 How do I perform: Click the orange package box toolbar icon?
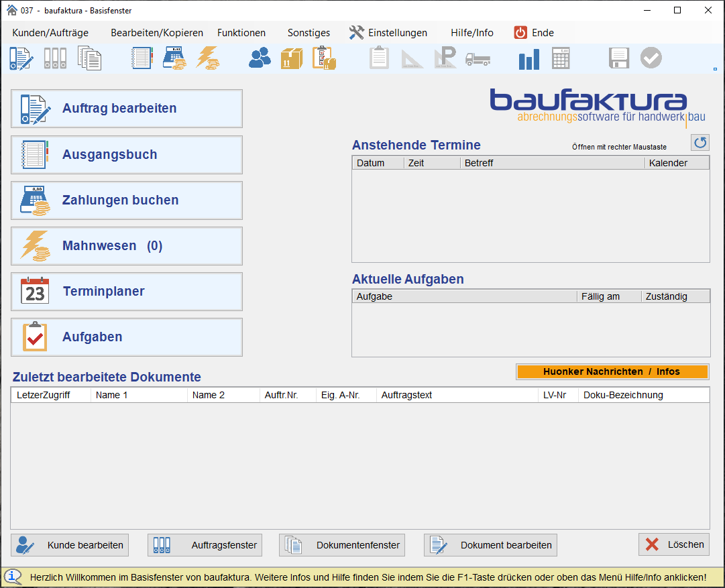coord(292,59)
